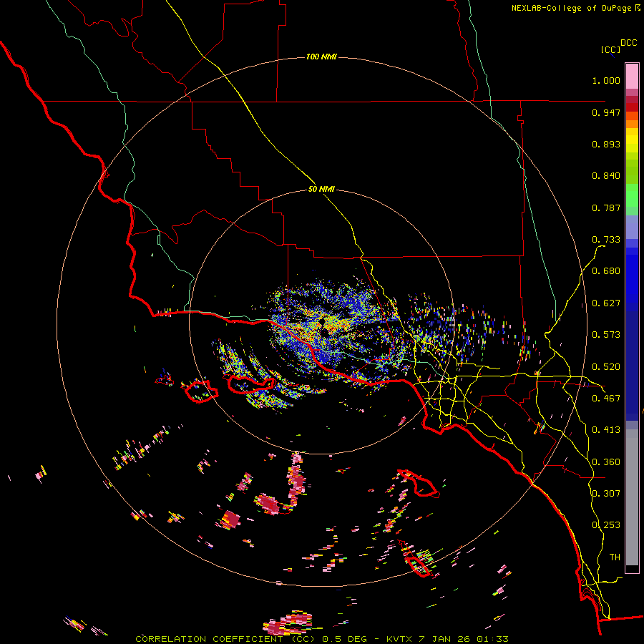Click the 7 JAN 26 date text

pos(446,639)
